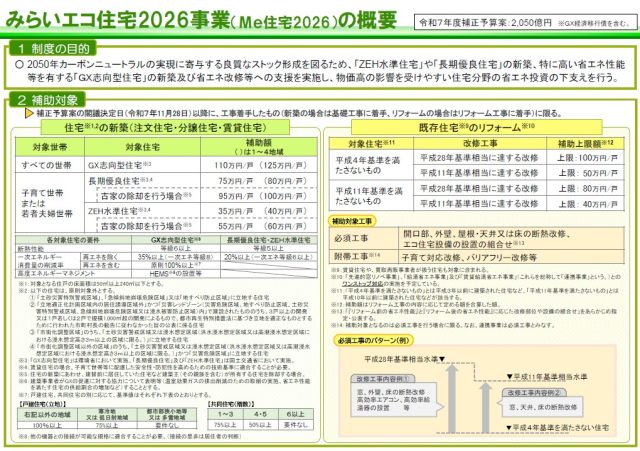Image resolution: width=640 pixels, height=451 pixels.
Task: Click the '100%以上' cell in the detached-house table
Action: coord(47,425)
